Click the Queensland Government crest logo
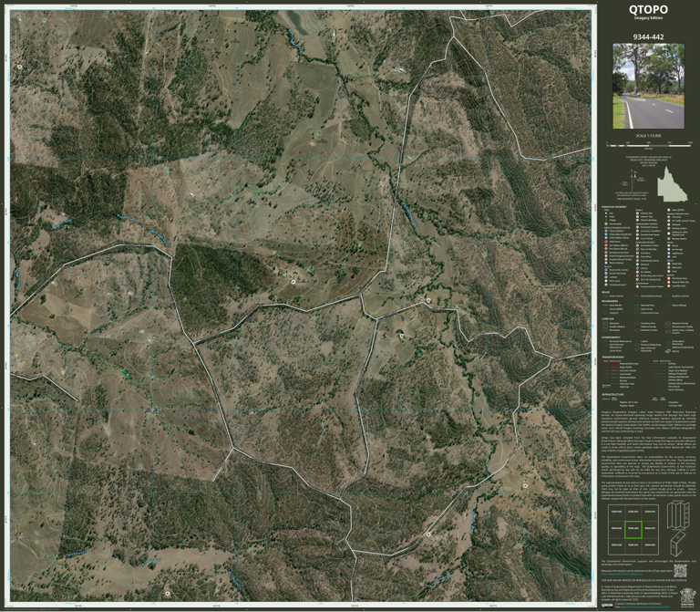The width and height of the screenshot is (700, 612). [688, 597]
